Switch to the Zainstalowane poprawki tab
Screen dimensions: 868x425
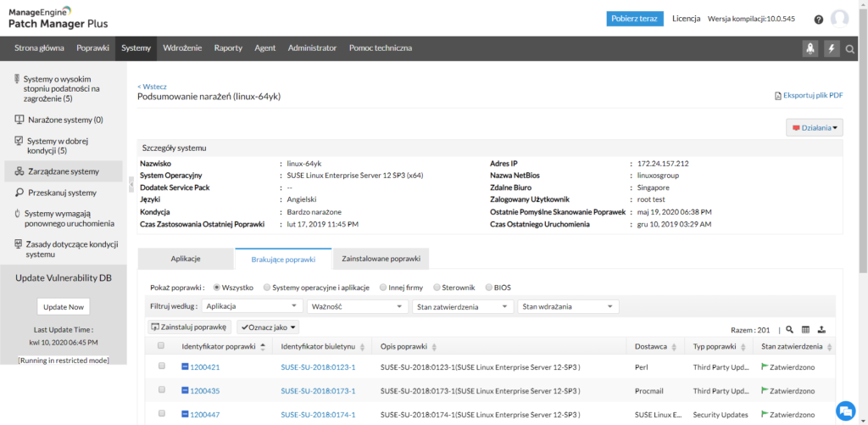point(381,257)
